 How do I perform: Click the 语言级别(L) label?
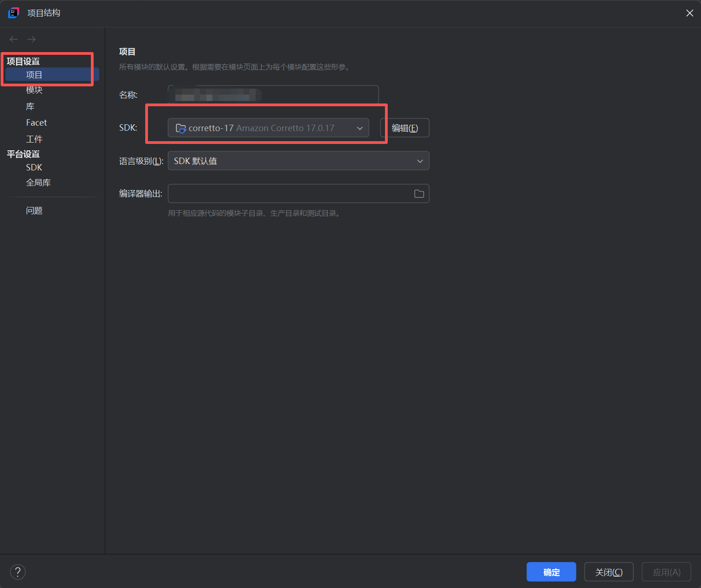[x=141, y=161]
